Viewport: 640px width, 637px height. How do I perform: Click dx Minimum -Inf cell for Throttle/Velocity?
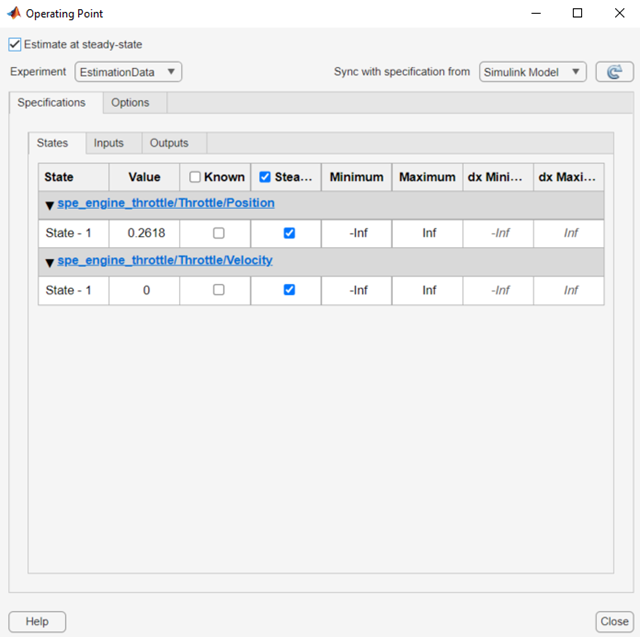pos(498,290)
